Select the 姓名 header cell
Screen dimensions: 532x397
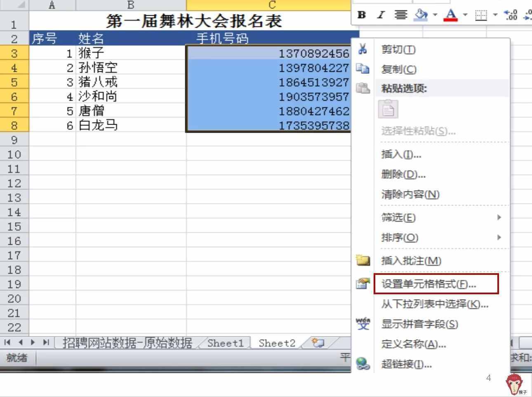[x=131, y=38]
